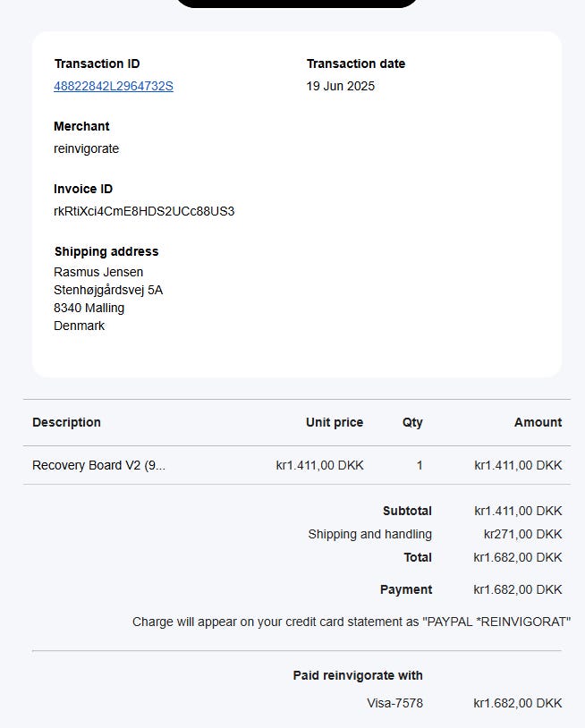Click the street line Stenhøjgårdsvej 5A
This screenshot has height=728, width=585.
108,290
